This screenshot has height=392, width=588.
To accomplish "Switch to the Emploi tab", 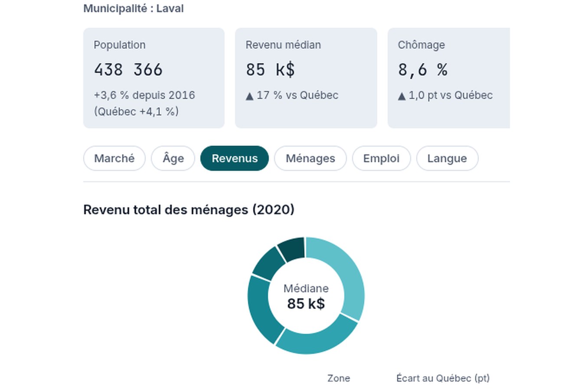I will [x=381, y=158].
